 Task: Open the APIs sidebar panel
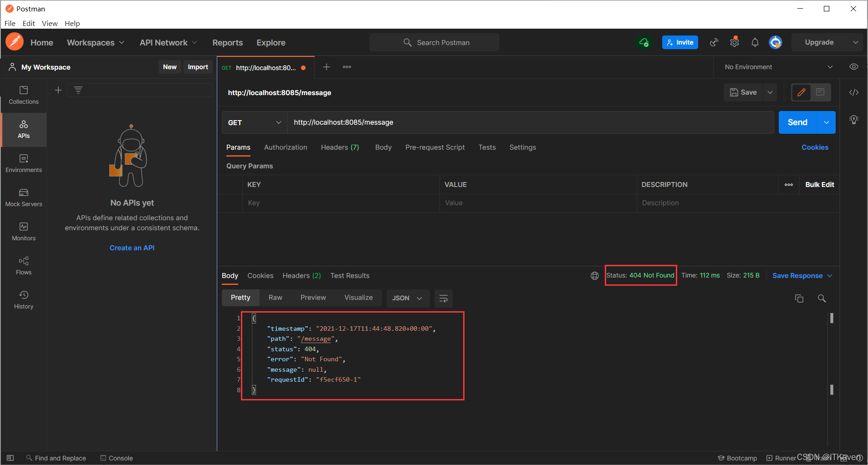tap(24, 130)
